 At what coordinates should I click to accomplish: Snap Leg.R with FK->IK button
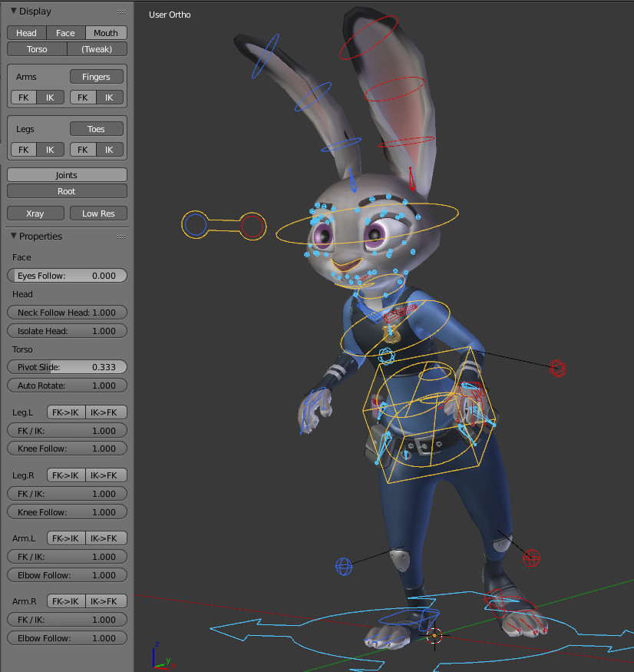coord(66,475)
